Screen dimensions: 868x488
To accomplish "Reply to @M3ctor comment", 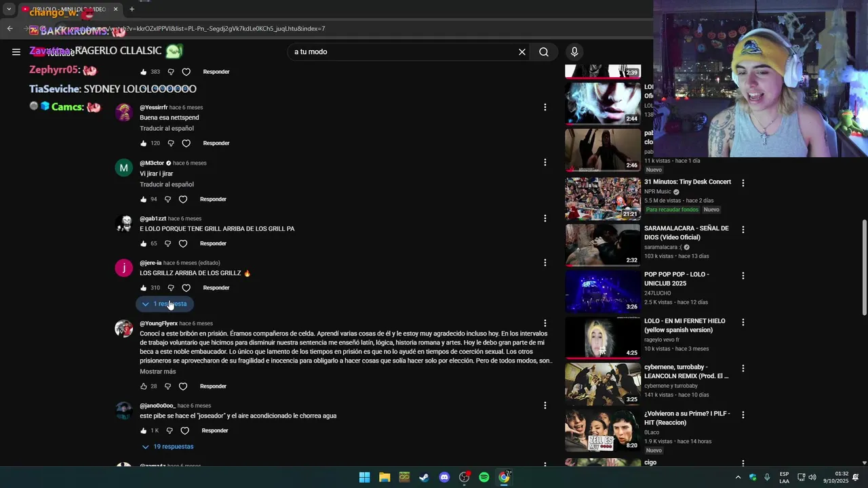I will 213,199.
